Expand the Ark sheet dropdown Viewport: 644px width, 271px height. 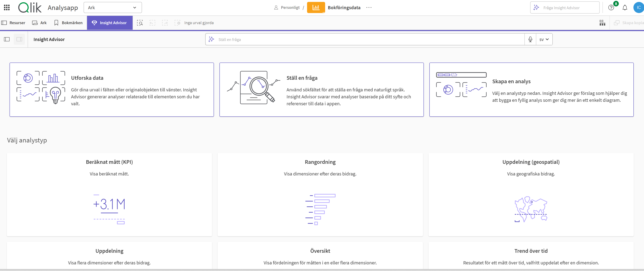(x=112, y=7)
